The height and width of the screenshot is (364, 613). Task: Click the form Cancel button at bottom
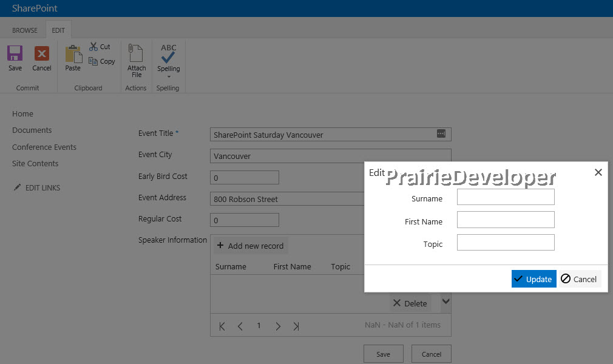[431, 354]
